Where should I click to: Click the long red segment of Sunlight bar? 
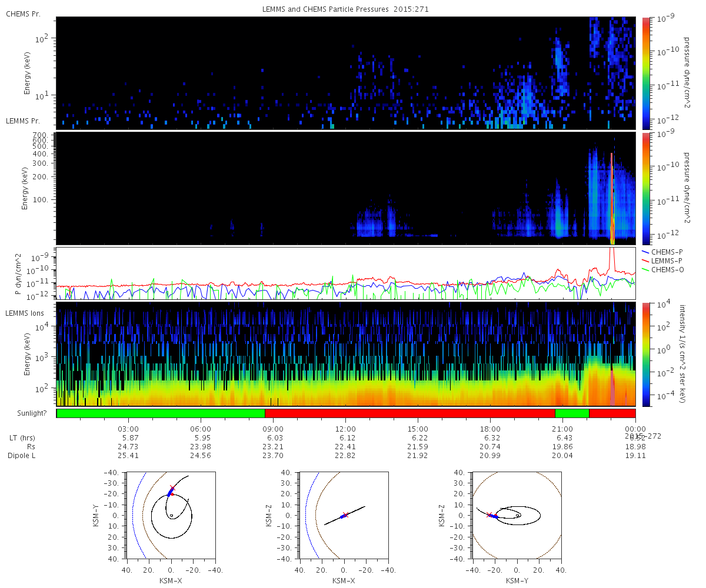click(409, 413)
